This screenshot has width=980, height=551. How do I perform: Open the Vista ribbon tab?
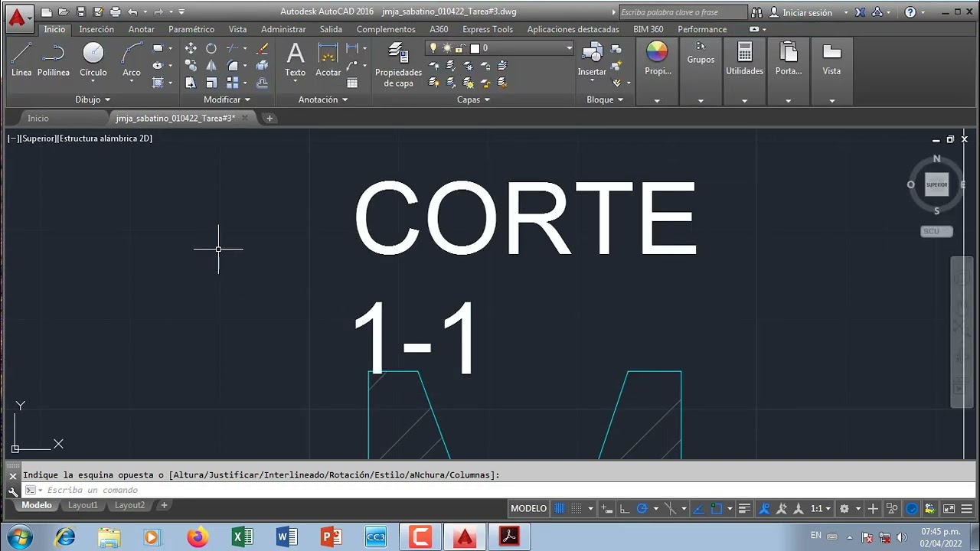pyautogui.click(x=237, y=29)
